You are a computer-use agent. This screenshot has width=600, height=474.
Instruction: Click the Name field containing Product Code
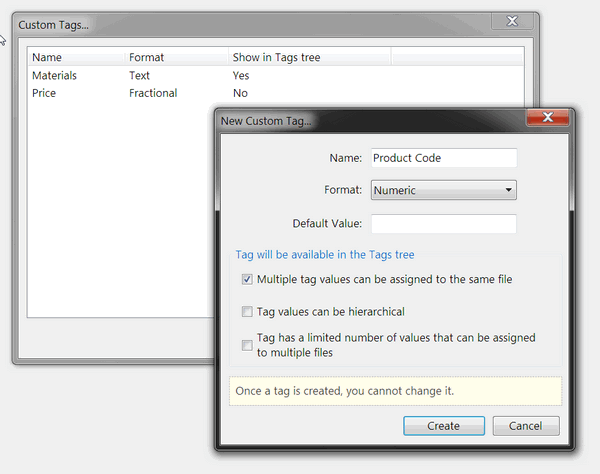pyautogui.click(x=444, y=158)
